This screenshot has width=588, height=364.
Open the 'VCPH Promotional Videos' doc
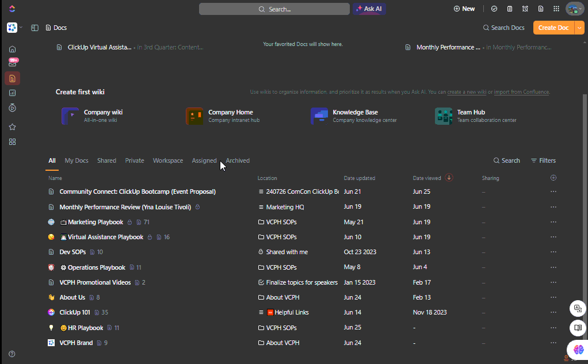click(x=96, y=282)
